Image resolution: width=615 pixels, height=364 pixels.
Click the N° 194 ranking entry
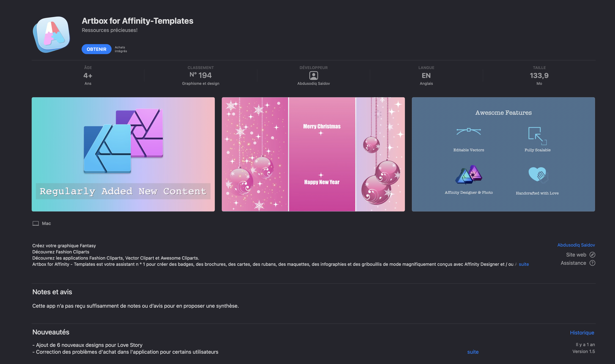(x=201, y=75)
